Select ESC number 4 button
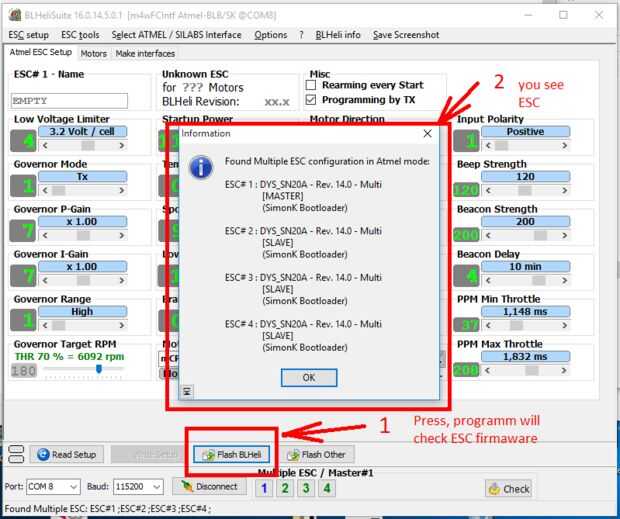Viewport: 620px width, 519px height. [327, 489]
